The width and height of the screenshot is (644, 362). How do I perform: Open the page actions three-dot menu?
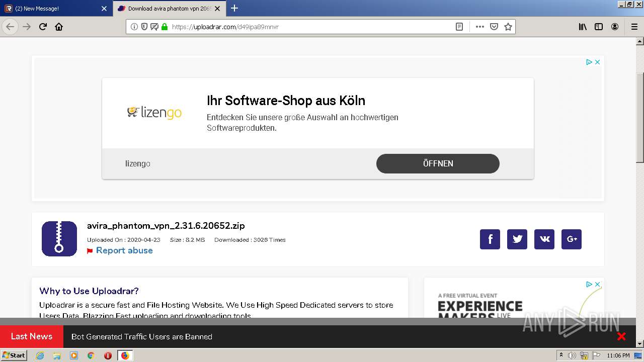click(480, 27)
